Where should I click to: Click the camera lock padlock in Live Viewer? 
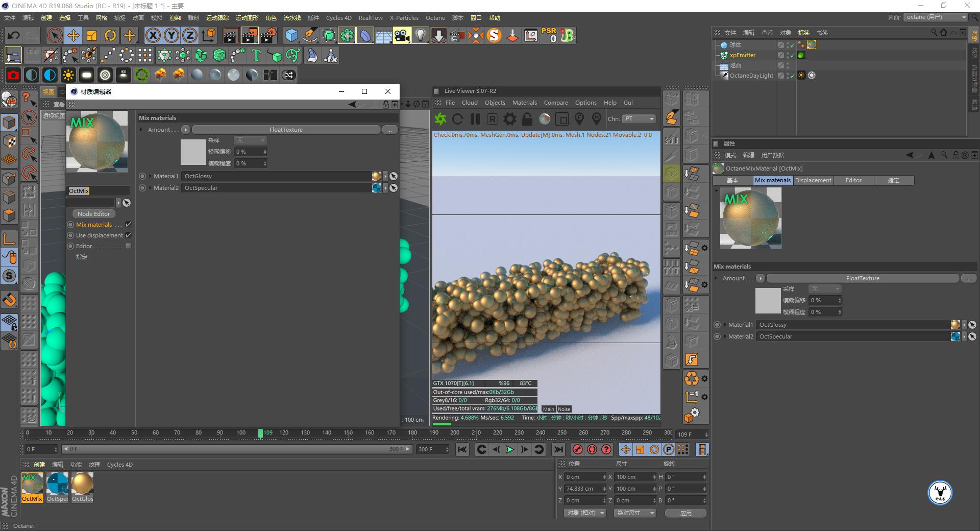pos(526,119)
